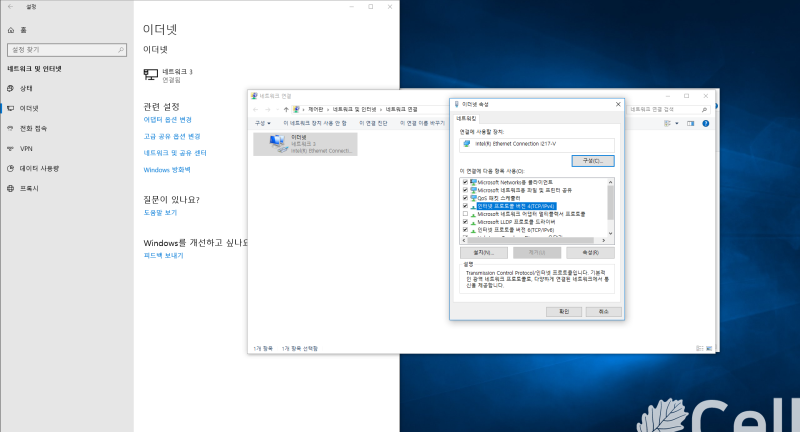Screen dimensions: 800x432
Task: Open 전화 접속 dial-up icon in sidebar
Action: (11, 129)
